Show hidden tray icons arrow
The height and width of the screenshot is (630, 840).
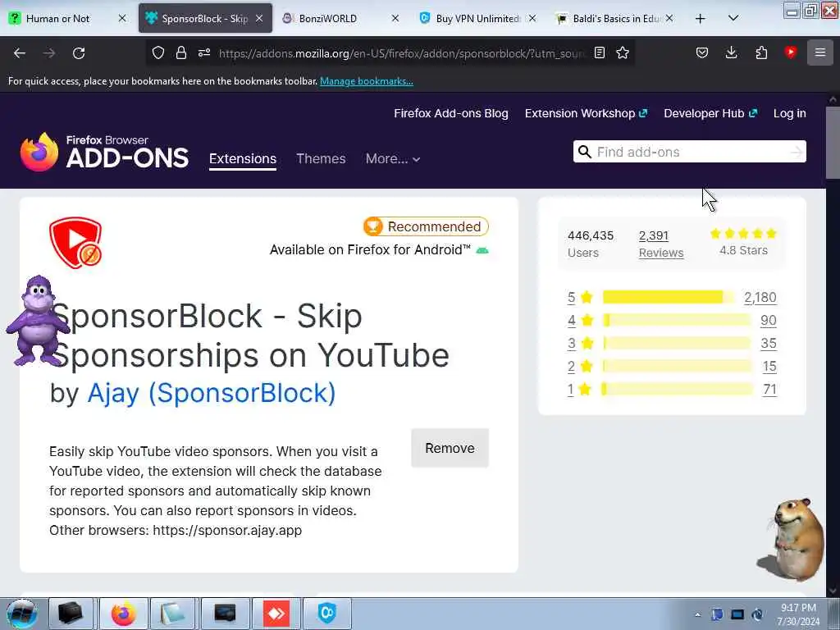pyautogui.click(x=697, y=615)
